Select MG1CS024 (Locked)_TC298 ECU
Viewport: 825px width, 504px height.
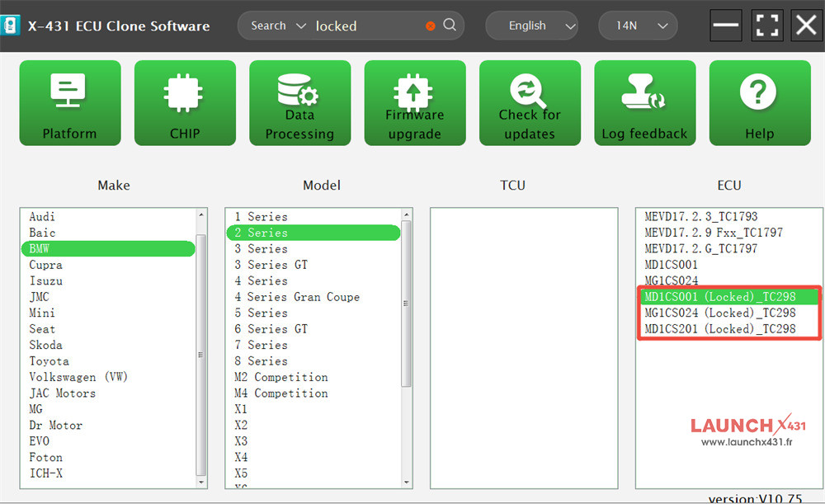pos(728,313)
